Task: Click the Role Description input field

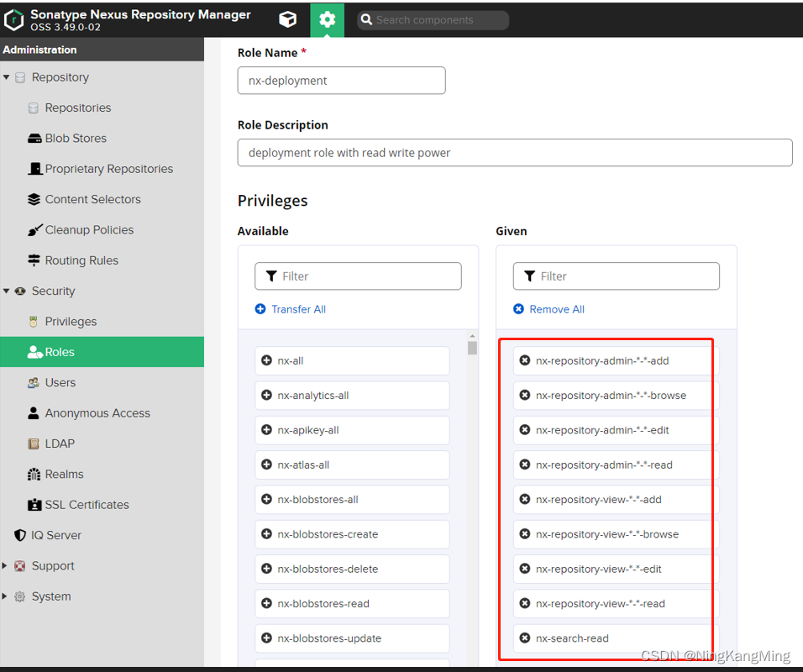Action: coord(515,153)
